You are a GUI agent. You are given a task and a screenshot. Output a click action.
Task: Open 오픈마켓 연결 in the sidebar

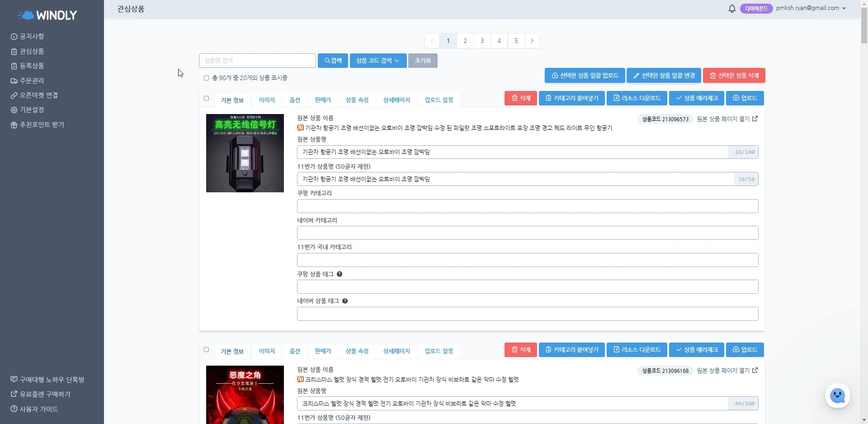[x=34, y=95]
